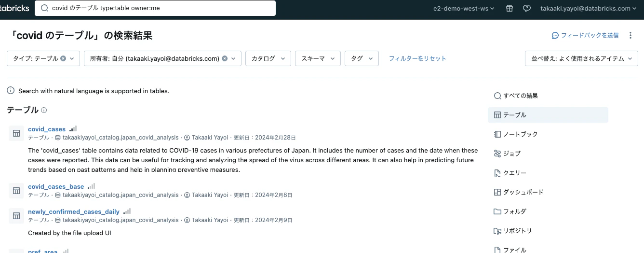
Task: Select ノートブック in the results sidebar
Action: [548, 134]
